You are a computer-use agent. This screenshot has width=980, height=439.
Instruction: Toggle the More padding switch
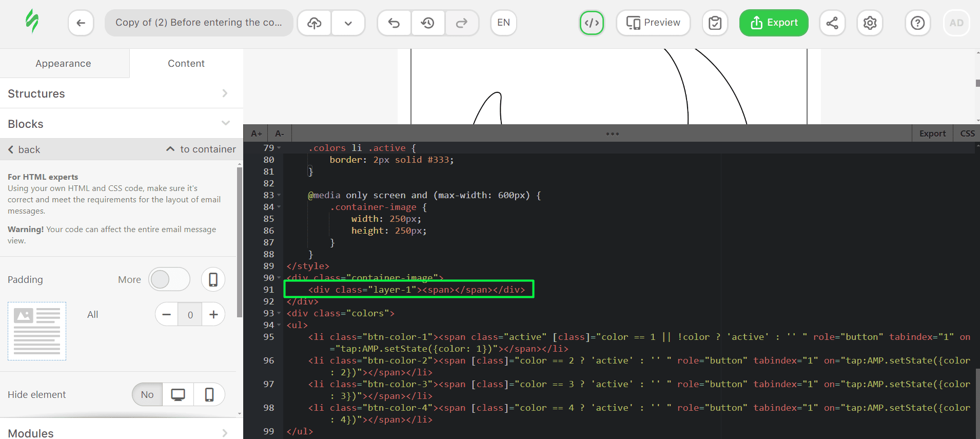pos(169,279)
